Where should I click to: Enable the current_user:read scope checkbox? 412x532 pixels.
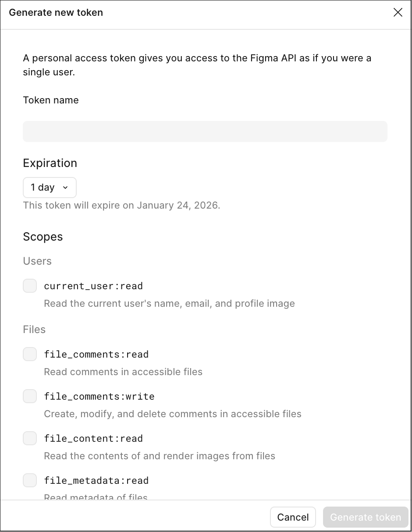[x=30, y=286]
